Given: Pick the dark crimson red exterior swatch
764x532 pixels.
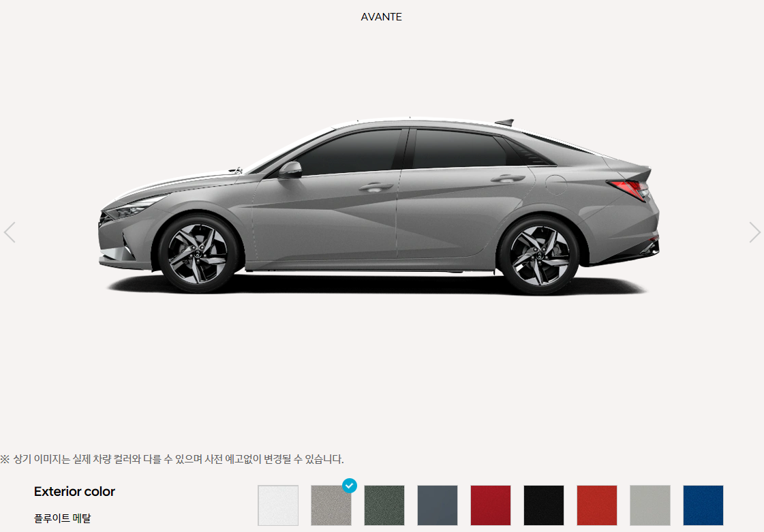Looking at the screenshot, I should click(x=491, y=505).
